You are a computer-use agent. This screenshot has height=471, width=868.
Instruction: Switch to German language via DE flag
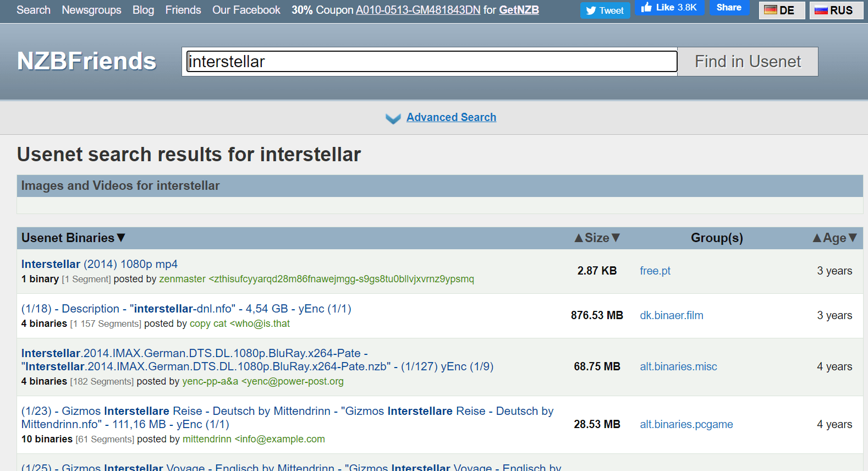tap(781, 10)
